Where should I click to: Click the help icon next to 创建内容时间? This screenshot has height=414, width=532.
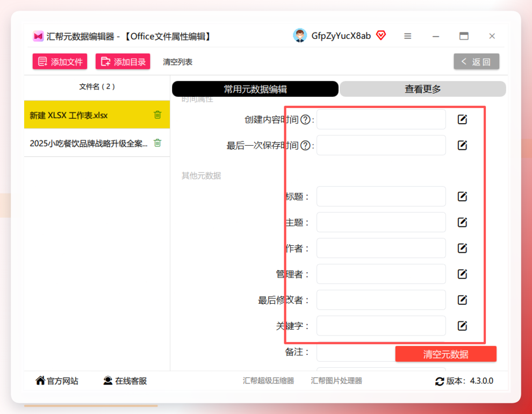pyautogui.click(x=305, y=119)
